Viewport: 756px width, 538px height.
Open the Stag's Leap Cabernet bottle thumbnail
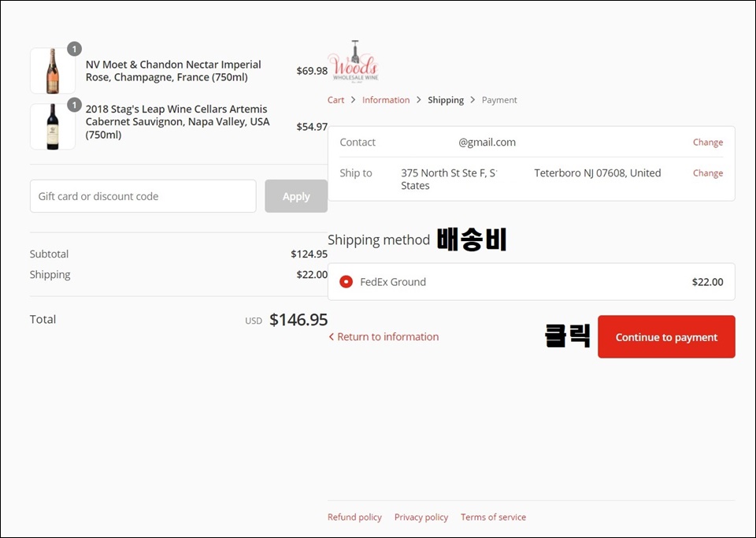tap(53, 126)
